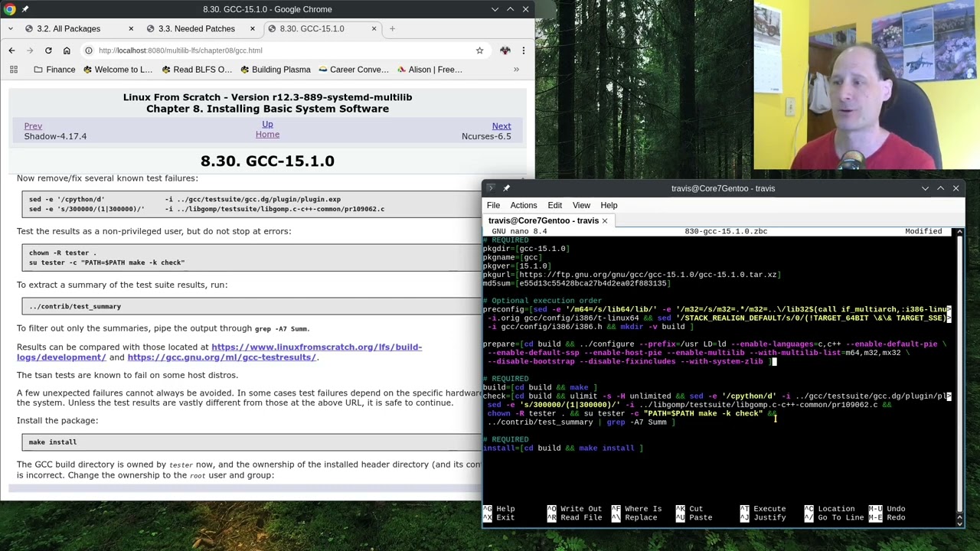Open the apps grid in bookmarks bar
This screenshot has height=551, width=980.
(x=13, y=70)
